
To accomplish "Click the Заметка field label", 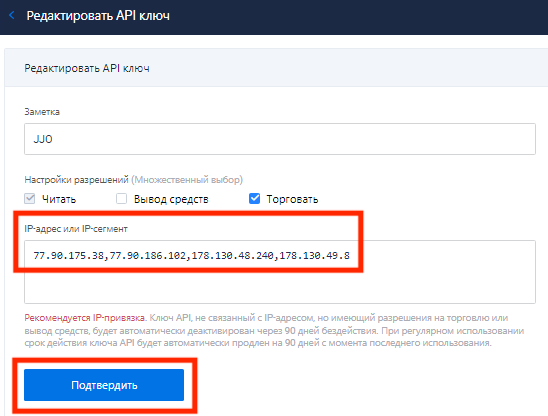I will click(x=42, y=112).
